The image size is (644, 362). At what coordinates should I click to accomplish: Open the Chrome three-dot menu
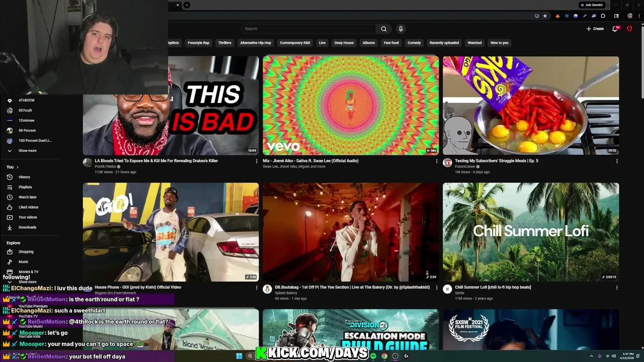(x=639, y=16)
